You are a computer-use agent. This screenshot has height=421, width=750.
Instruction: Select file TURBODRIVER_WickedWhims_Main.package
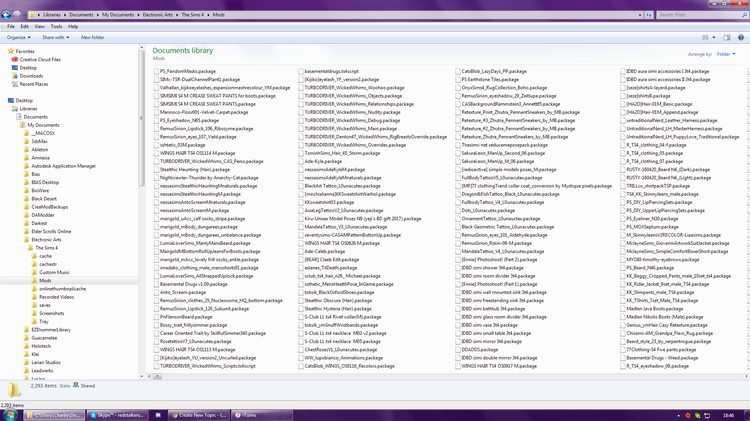[351, 128]
